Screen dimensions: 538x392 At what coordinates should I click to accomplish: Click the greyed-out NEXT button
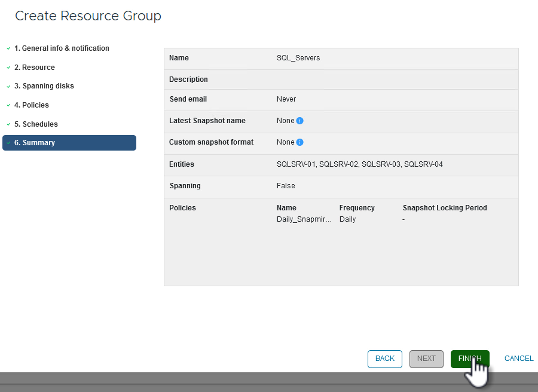pos(426,359)
